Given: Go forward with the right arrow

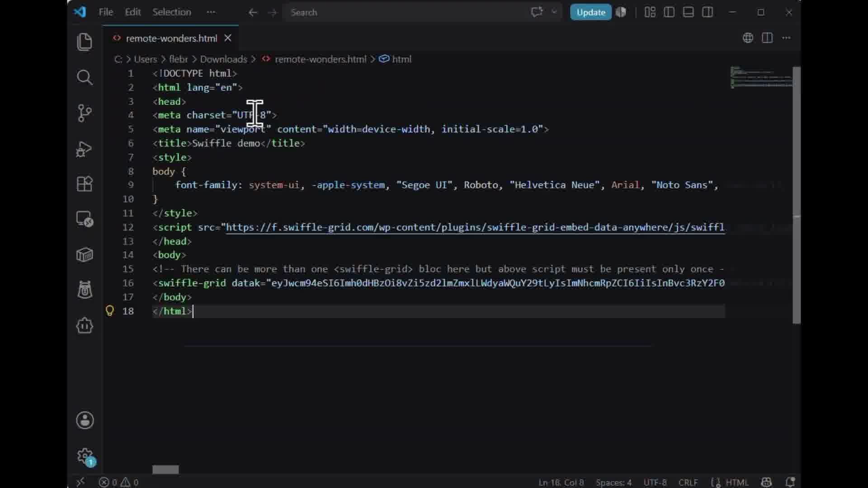Looking at the screenshot, I should tap(272, 12).
